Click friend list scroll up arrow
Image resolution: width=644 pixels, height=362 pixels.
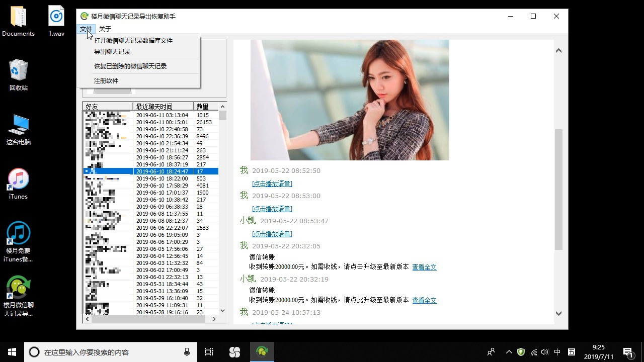pyautogui.click(x=223, y=106)
